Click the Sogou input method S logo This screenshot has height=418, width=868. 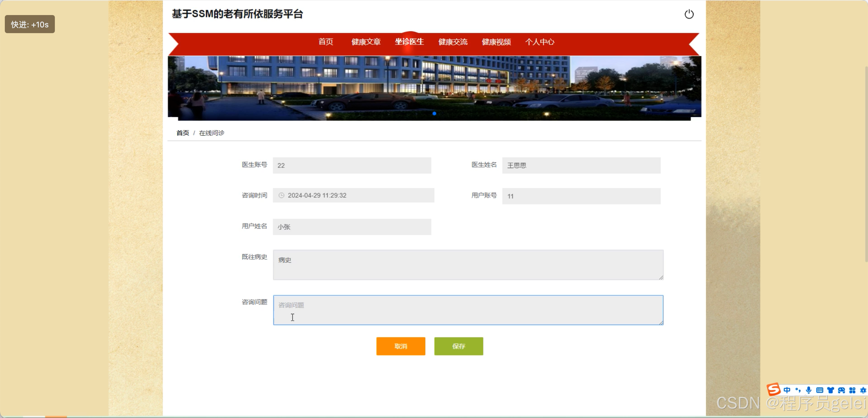coord(774,390)
